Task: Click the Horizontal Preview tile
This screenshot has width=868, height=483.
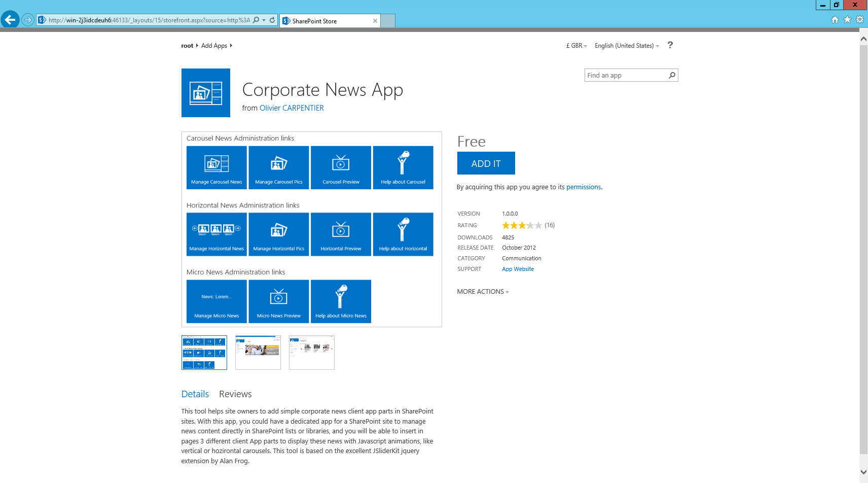Action: 341,234
